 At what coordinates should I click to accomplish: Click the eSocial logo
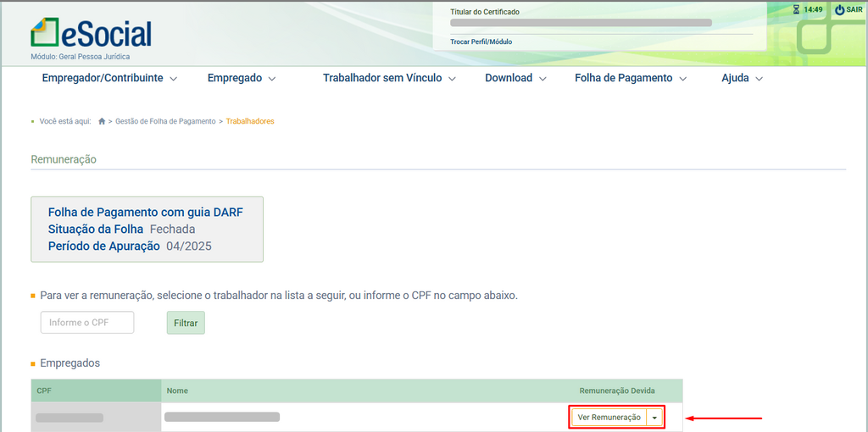[91, 32]
